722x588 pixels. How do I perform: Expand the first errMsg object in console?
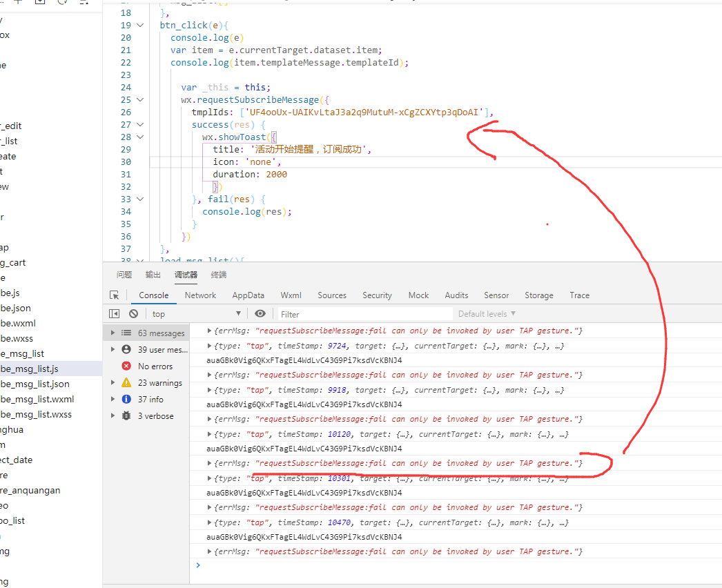(x=209, y=331)
